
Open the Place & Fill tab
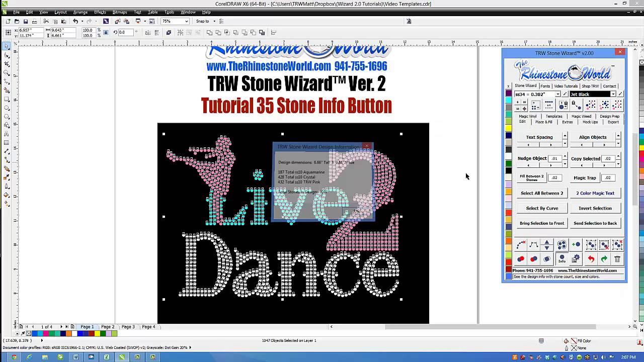coord(543,122)
